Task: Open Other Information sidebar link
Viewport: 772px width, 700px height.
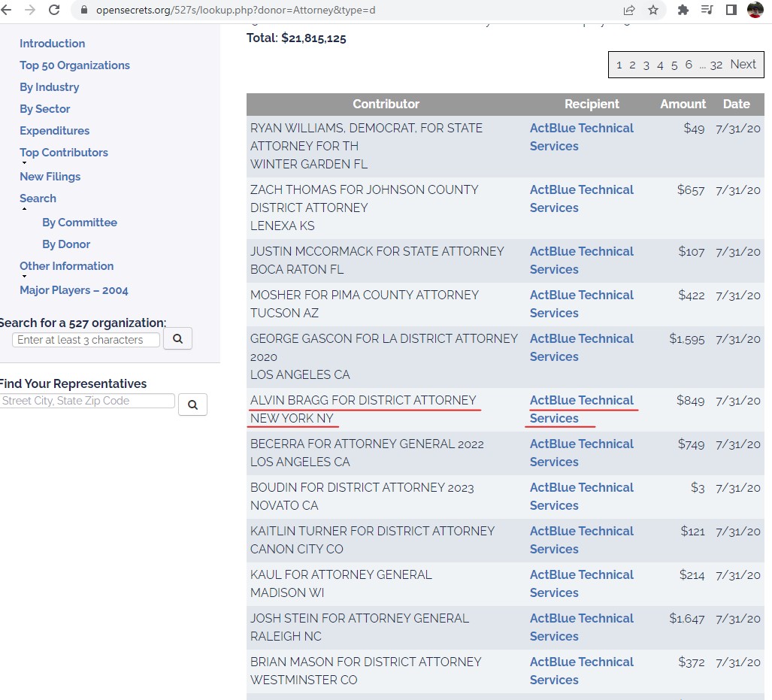Action: [66, 266]
